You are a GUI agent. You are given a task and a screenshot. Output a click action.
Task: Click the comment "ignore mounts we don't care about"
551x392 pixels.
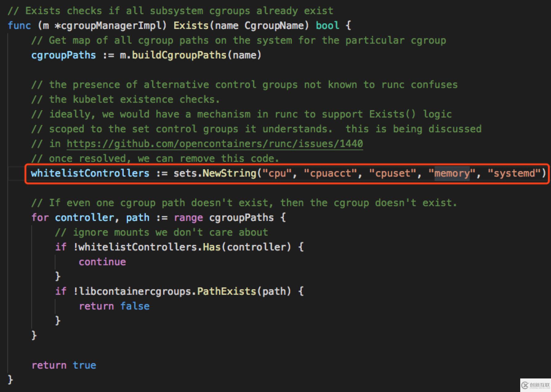coord(162,232)
